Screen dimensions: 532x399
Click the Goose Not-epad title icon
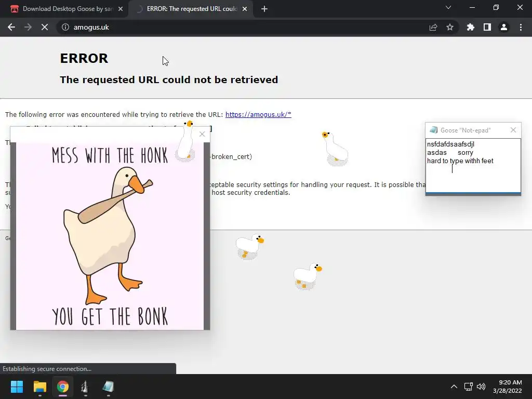434,130
